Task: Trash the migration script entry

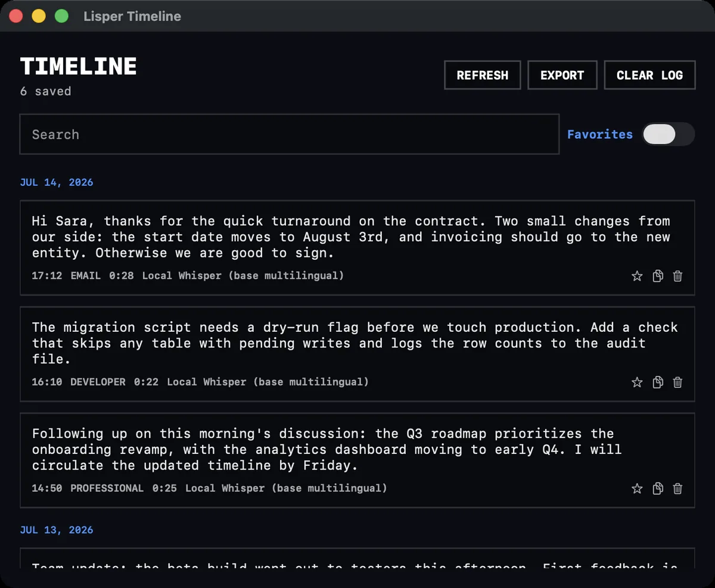Action: [x=677, y=382]
